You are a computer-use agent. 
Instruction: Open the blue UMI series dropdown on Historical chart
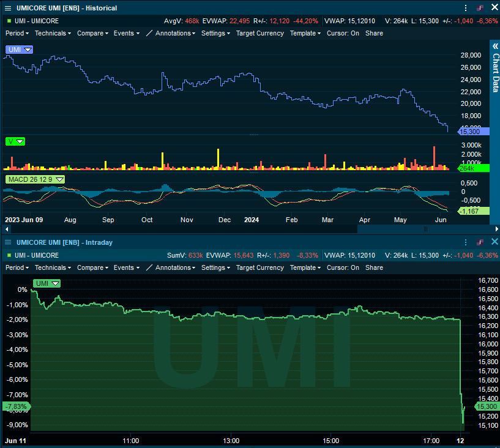point(19,50)
